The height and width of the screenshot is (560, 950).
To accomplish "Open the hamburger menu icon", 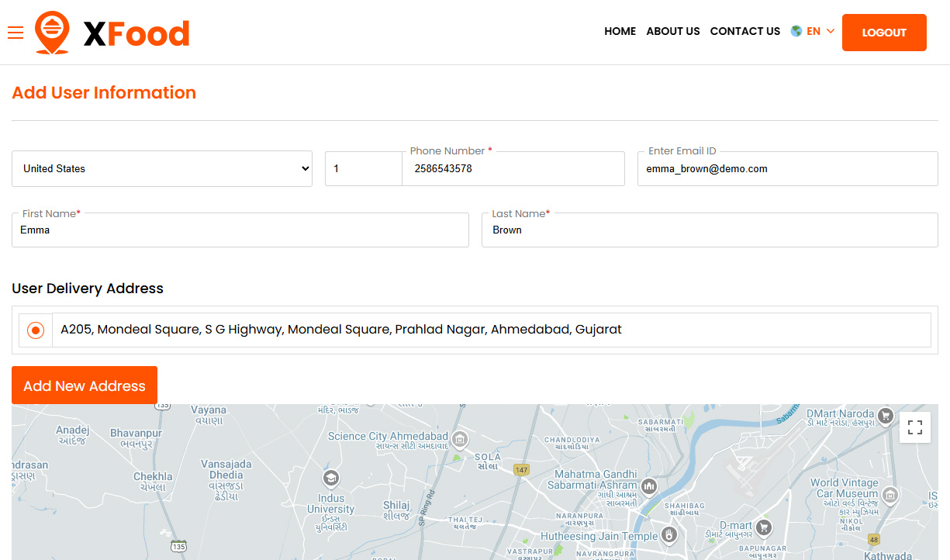I will 16,33.
